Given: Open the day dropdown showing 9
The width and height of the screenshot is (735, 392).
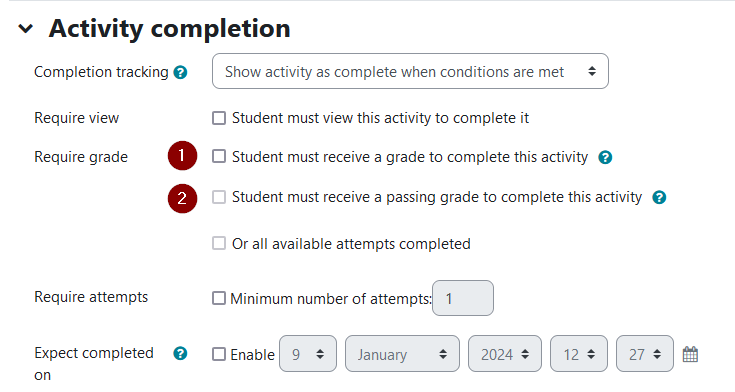Looking at the screenshot, I should [x=308, y=354].
